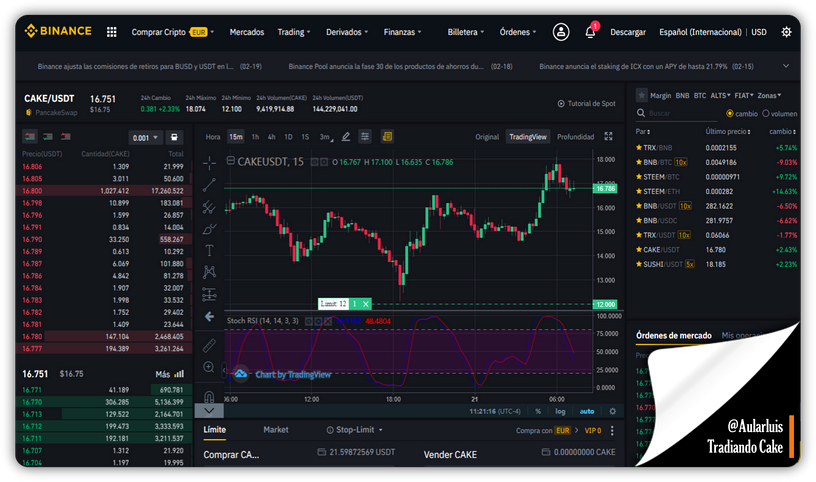The width and height of the screenshot is (816, 482).
Task: Select the ruler measure tool
Action: (209, 345)
